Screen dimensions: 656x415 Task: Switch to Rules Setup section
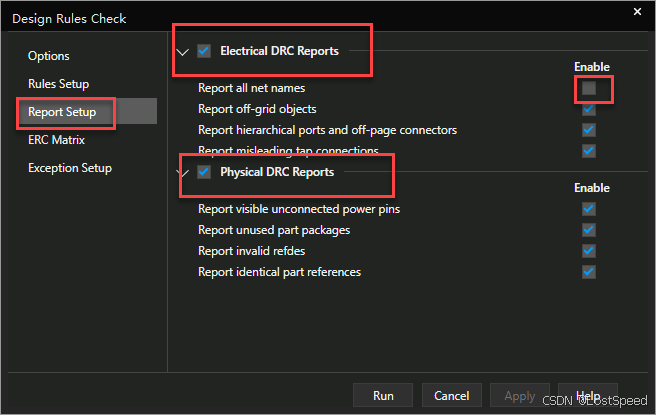tap(58, 84)
